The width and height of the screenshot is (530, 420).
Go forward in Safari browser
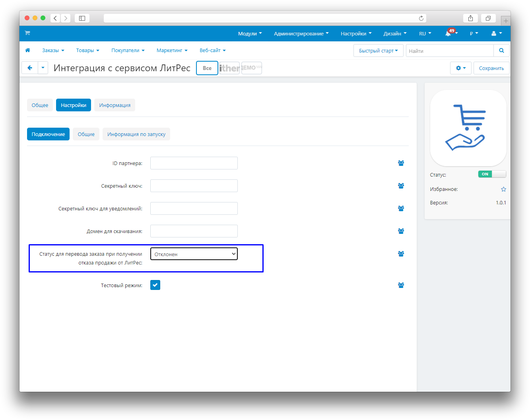(x=66, y=18)
